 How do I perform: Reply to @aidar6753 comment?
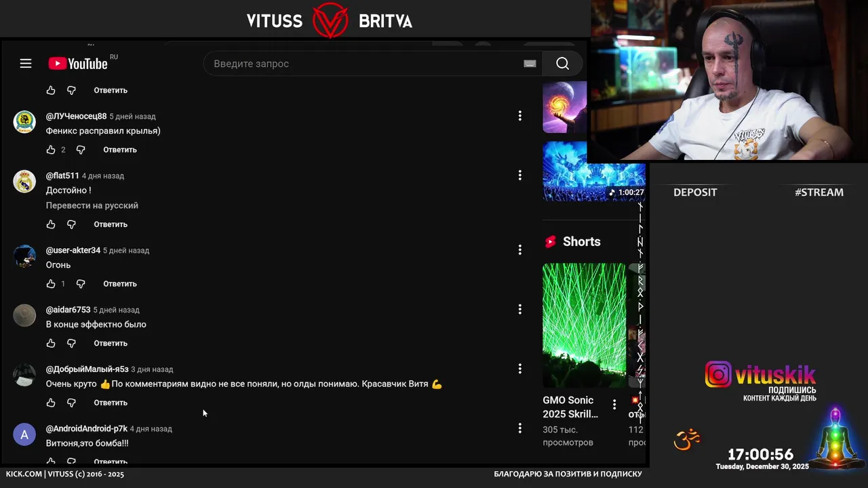point(111,344)
